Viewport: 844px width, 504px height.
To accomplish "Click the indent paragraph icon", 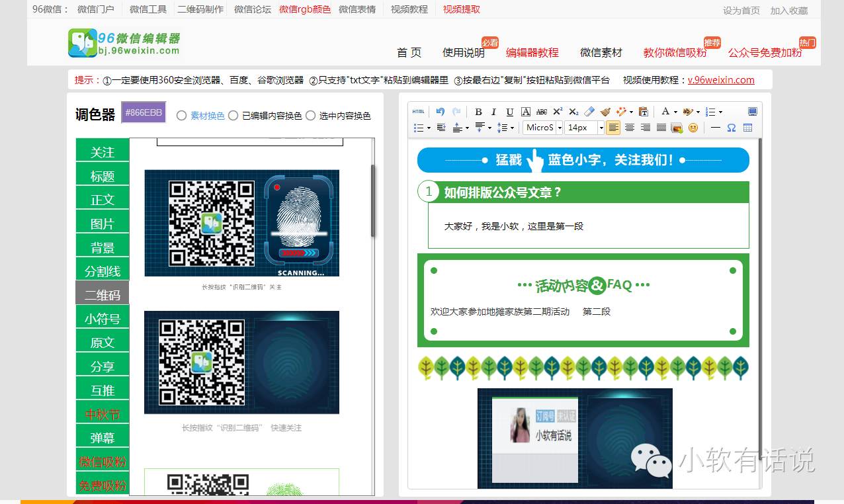I will [x=441, y=128].
